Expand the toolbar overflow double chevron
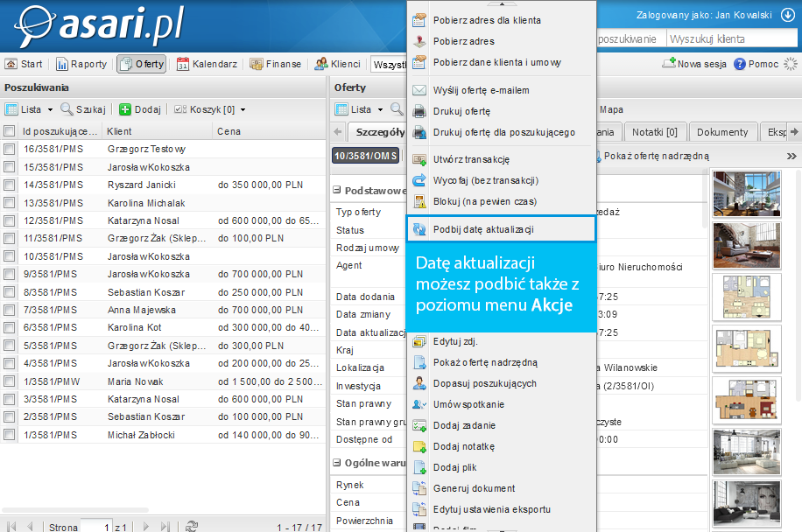The width and height of the screenshot is (802, 532). pos(791,156)
